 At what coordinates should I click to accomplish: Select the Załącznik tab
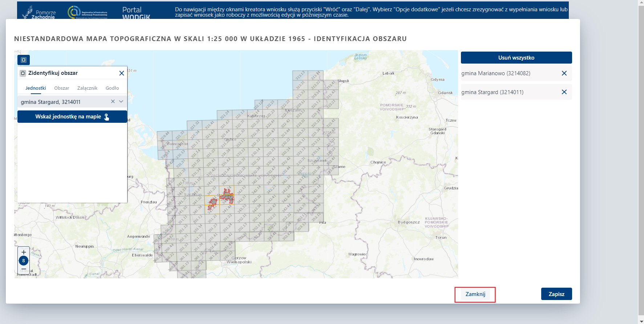(x=87, y=88)
